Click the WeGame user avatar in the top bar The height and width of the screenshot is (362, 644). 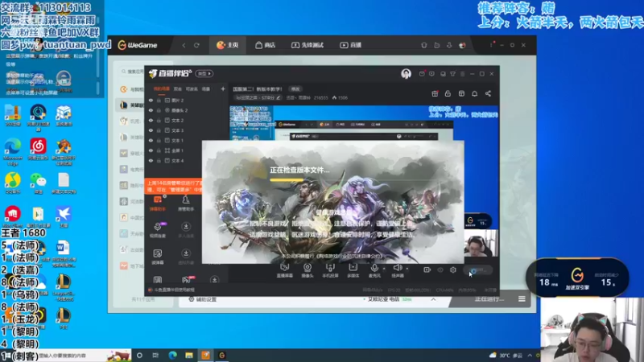click(462, 45)
